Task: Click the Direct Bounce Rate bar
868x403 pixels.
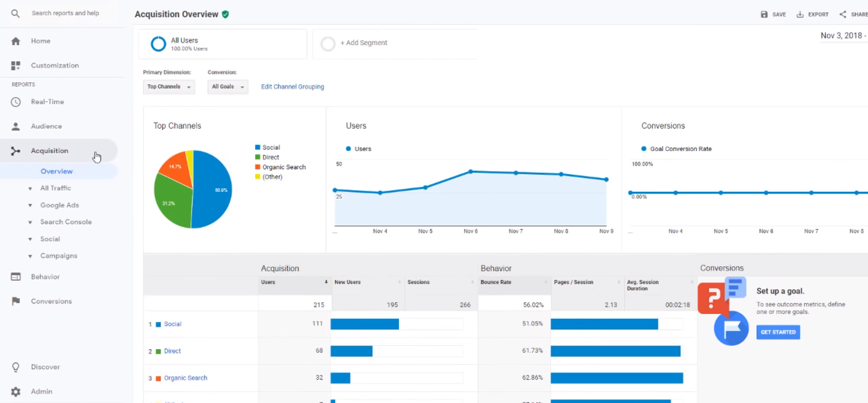Action: pos(616,351)
